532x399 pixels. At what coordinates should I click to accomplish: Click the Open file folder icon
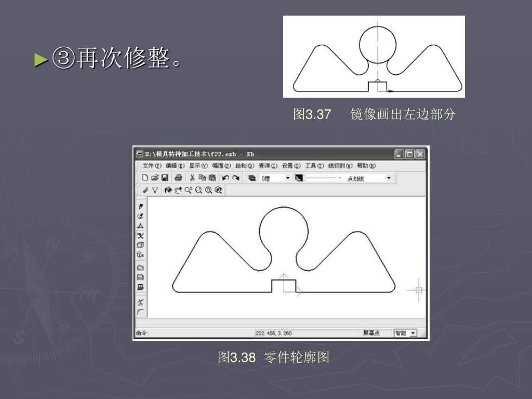click(x=155, y=178)
